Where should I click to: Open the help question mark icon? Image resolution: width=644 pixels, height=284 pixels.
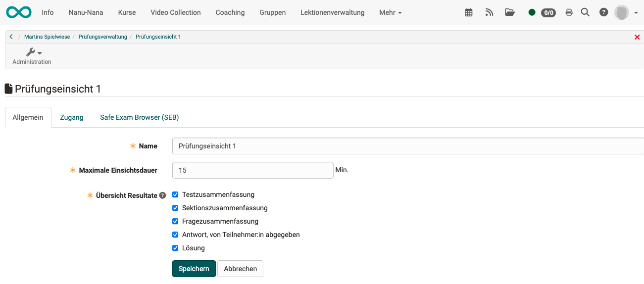[604, 12]
